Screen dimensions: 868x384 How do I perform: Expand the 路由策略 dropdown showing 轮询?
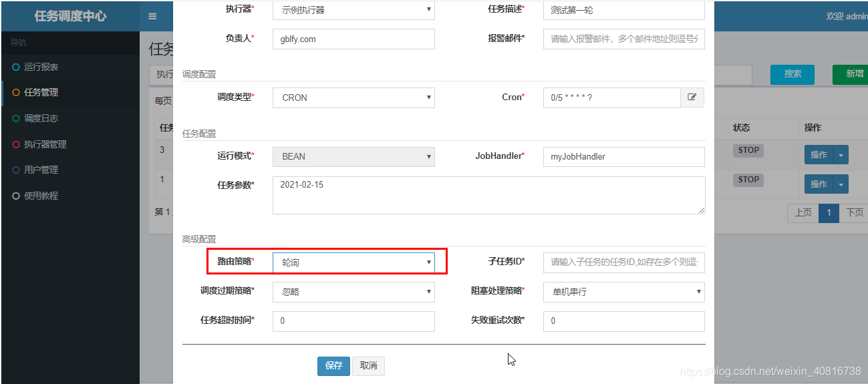(353, 262)
